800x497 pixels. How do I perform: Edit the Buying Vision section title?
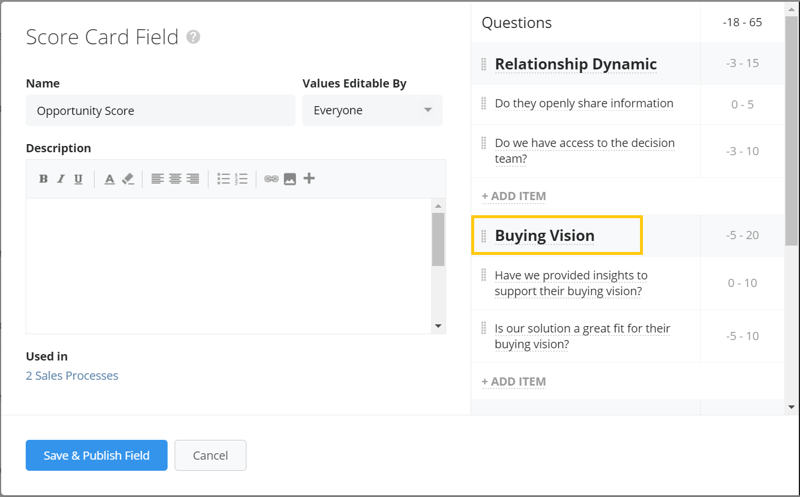pos(544,236)
